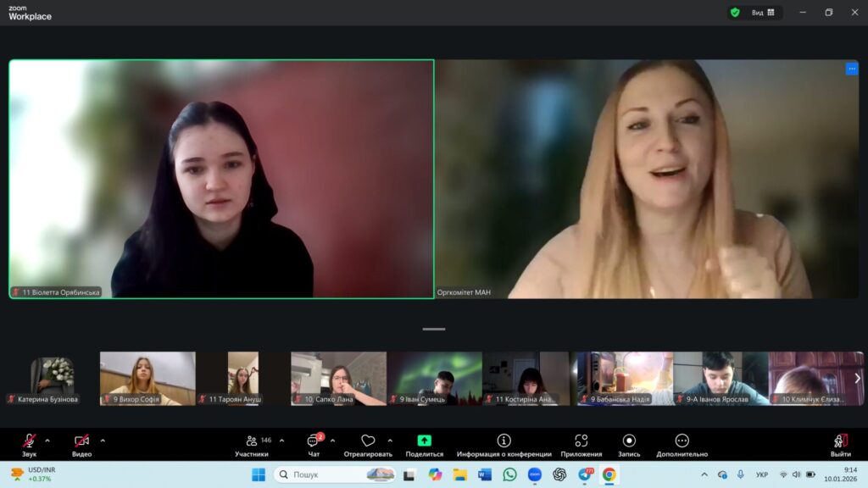Screen dimensions: 868x488
Task: Open the Чат chat panel
Action: [314, 442]
